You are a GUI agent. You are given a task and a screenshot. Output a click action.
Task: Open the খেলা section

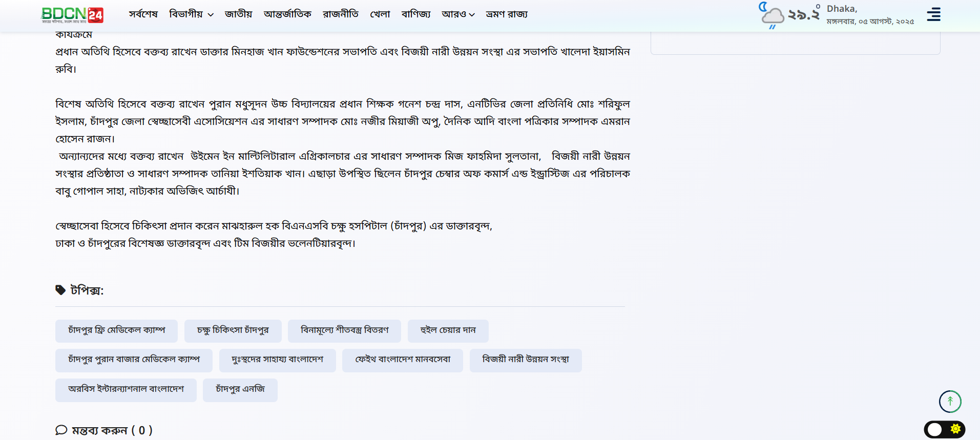tap(380, 14)
